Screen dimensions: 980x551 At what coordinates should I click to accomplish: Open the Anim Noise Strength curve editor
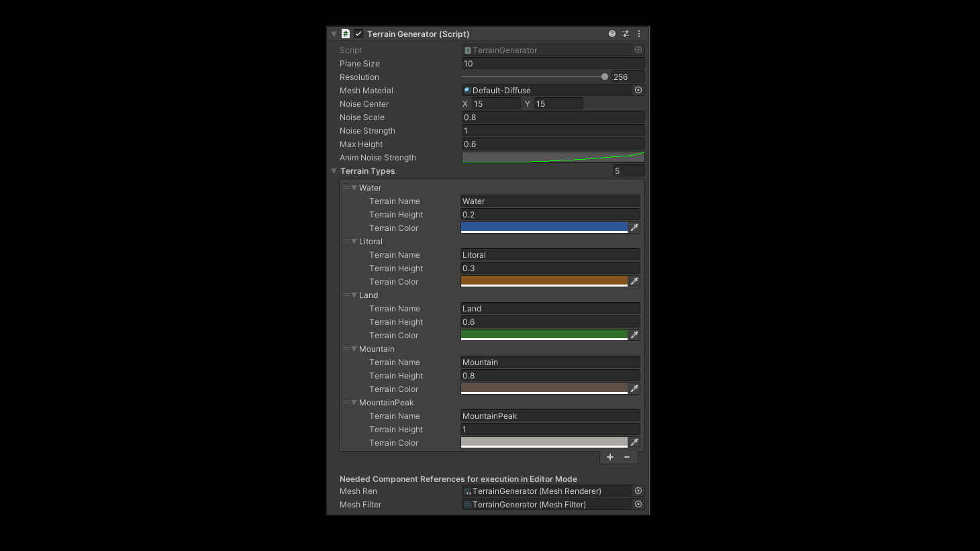coord(552,157)
